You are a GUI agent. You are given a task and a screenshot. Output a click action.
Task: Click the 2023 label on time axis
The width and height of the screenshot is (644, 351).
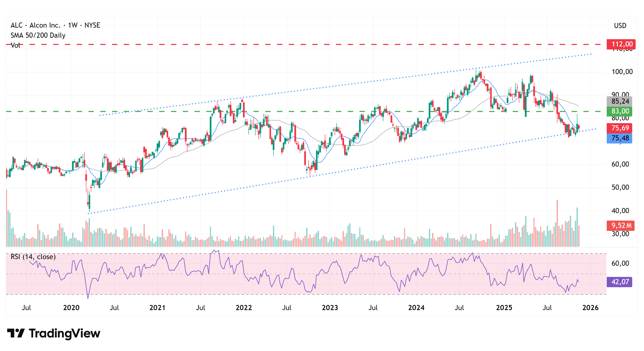pos(330,308)
